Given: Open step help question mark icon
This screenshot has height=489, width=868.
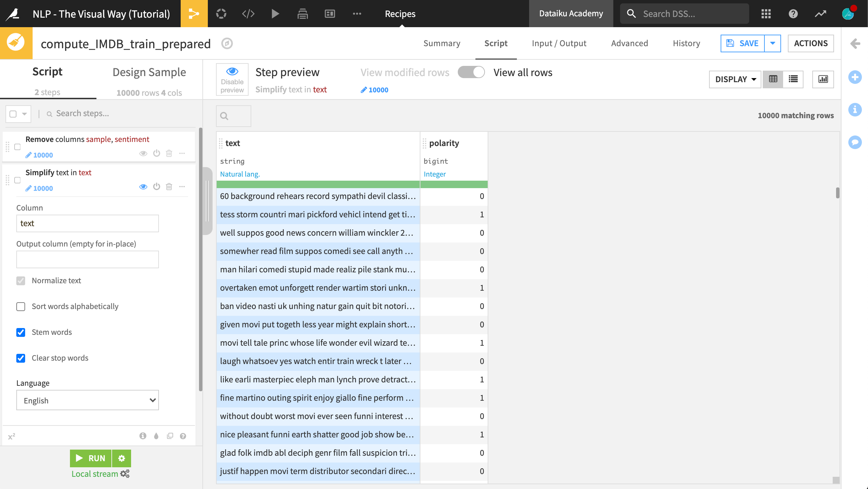Looking at the screenshot, I should point(183,436).
